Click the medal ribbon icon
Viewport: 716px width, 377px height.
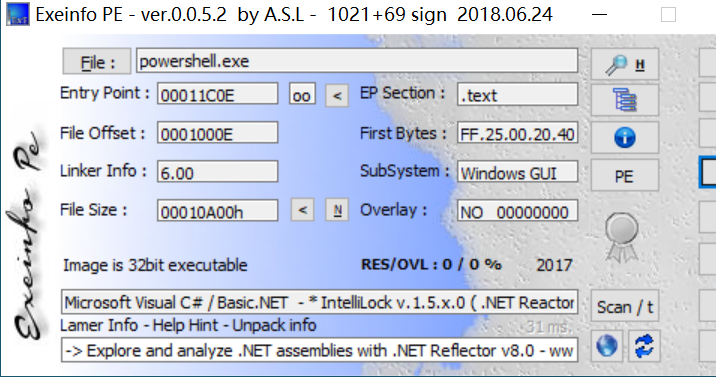pyautogui.click(x=621, y=237)
